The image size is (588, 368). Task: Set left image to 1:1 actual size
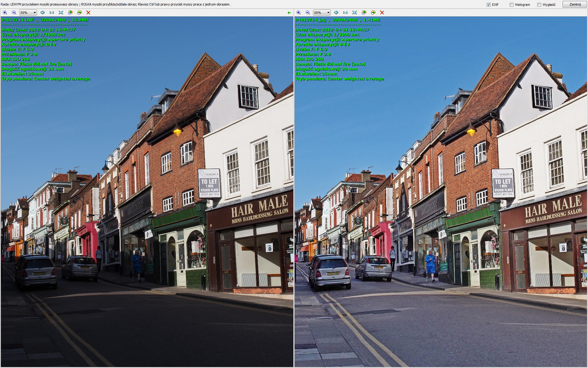tap(51, 13)
